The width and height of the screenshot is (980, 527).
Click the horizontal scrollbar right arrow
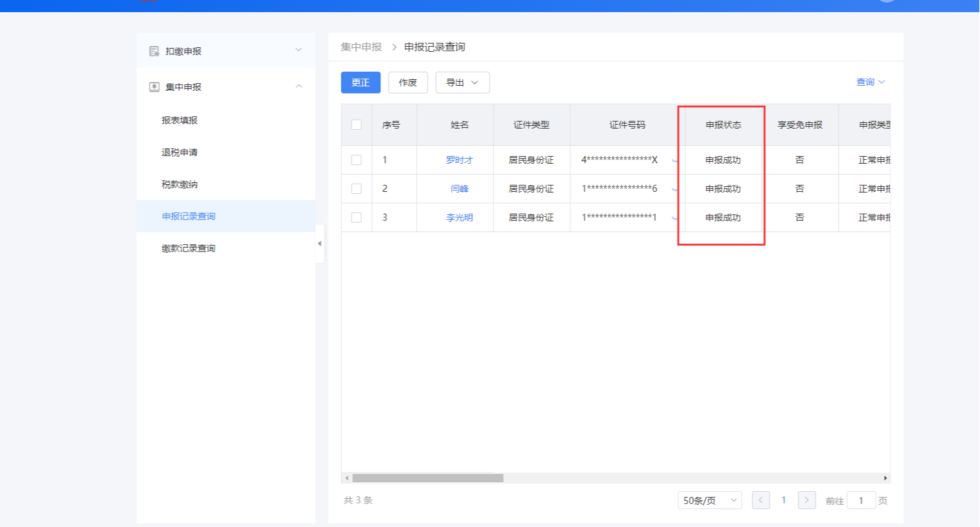click(x=885, y=478)
